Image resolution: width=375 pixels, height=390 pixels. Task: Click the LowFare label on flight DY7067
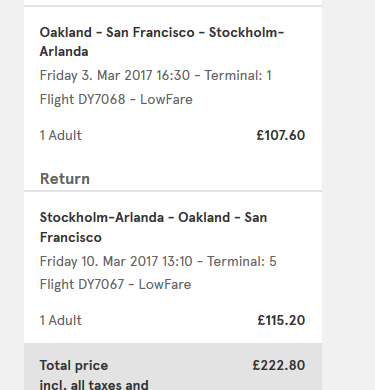[165, 284]
